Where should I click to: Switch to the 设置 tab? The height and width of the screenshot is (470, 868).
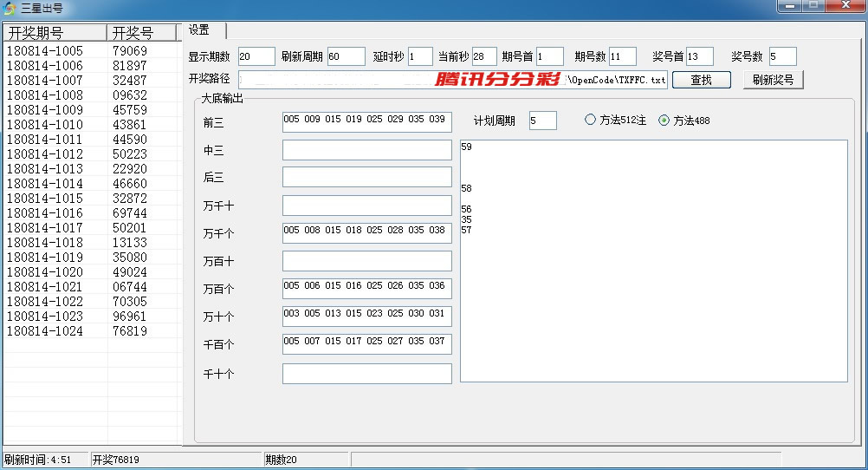pyautogui.click(x=200, y=30)
